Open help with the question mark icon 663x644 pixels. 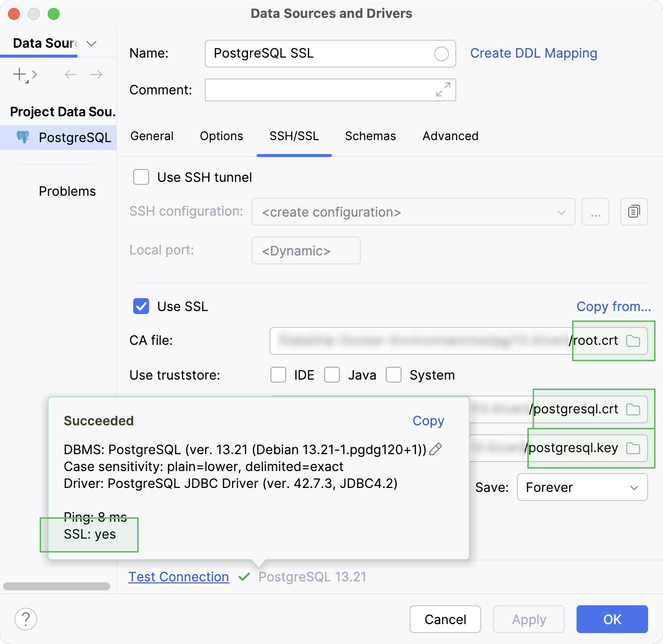point(26,619)
